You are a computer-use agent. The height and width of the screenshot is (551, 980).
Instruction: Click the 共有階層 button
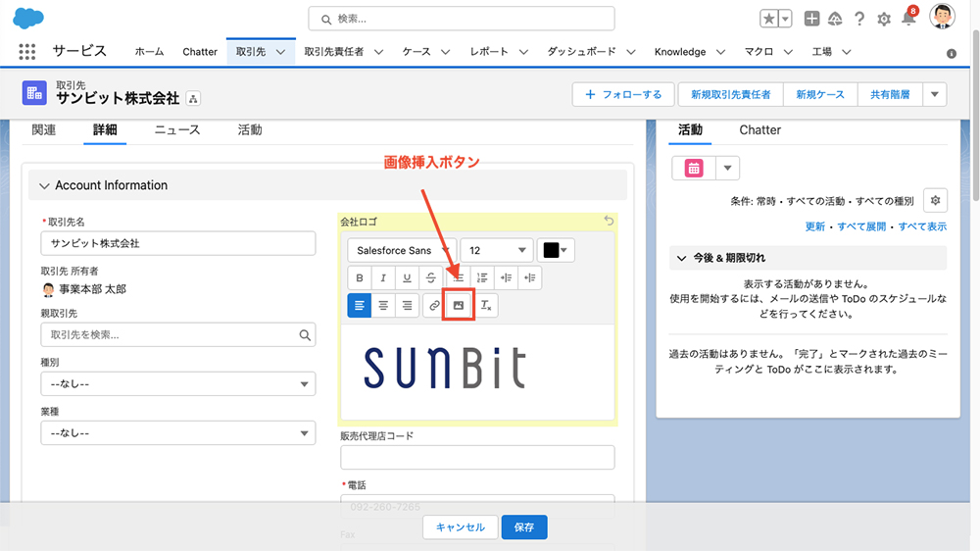coord(890,94)
